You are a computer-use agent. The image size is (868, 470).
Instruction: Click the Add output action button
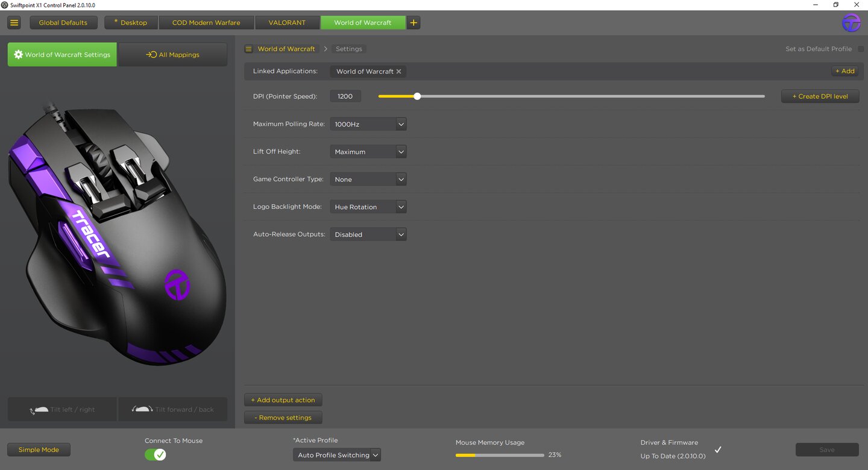pos(283,400)
